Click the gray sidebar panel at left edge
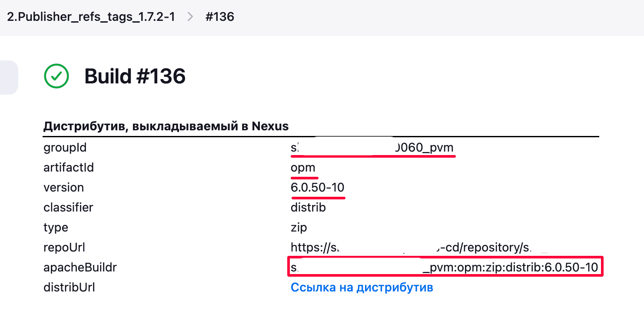Image resolution: width=644 pixels, height=311 pixels. click(x=9, y=77)
